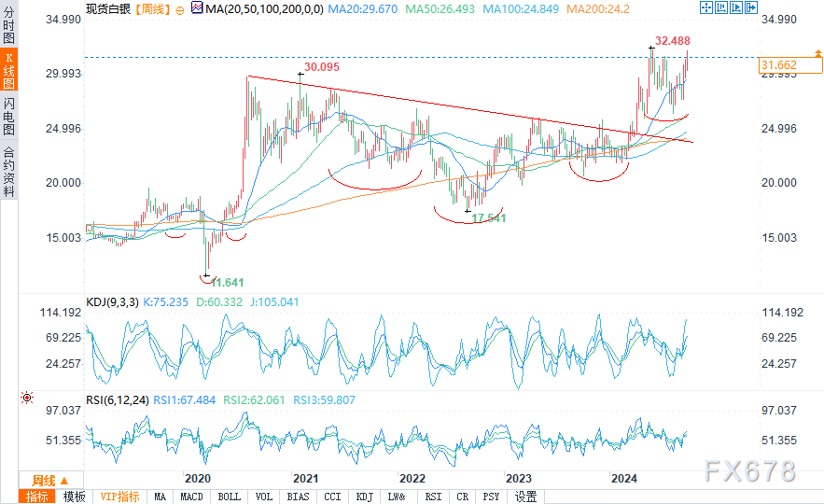Screen dimensions: 824x504
Task: Click the 30.095 peak price label
Action: [x=322, y=67]
